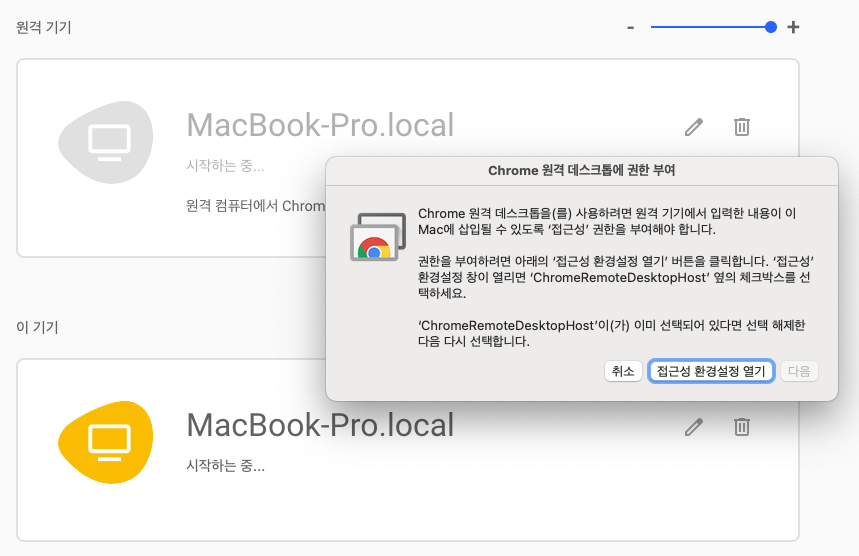The height and width of the screenshot is (556, 859).
Task: Click MacBook-Pro.local title in 이 기기 card
Action: [x=320, y=425]
